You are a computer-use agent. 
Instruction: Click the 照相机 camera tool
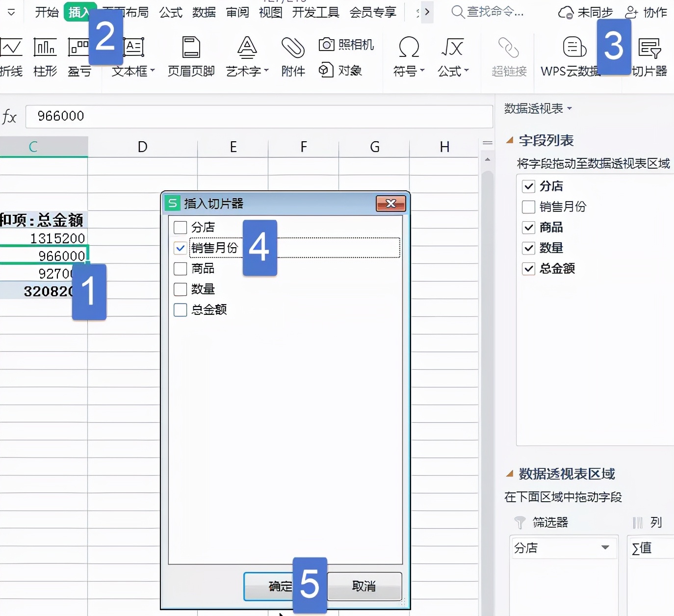pos(346,45)
